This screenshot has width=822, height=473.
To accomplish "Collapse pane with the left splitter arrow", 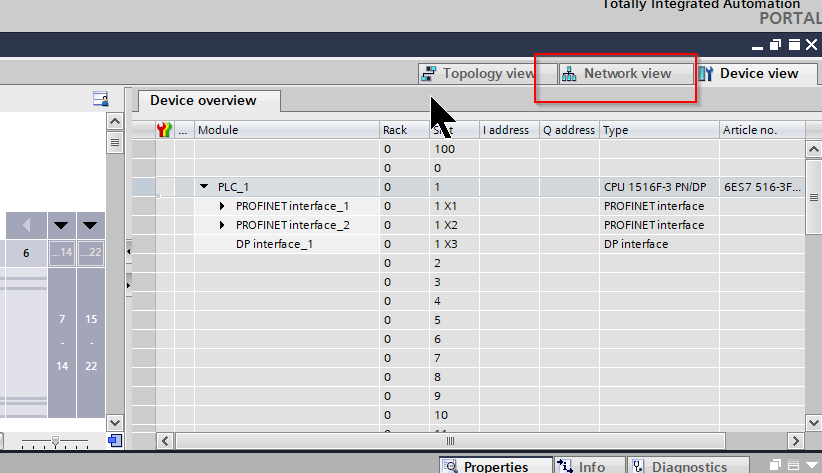I will click(128, 252).
